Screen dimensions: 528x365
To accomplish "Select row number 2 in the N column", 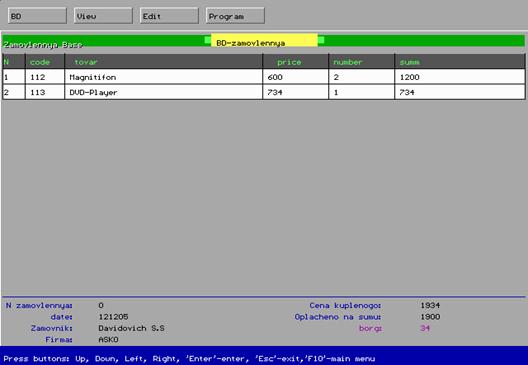I will pos(14,92).
